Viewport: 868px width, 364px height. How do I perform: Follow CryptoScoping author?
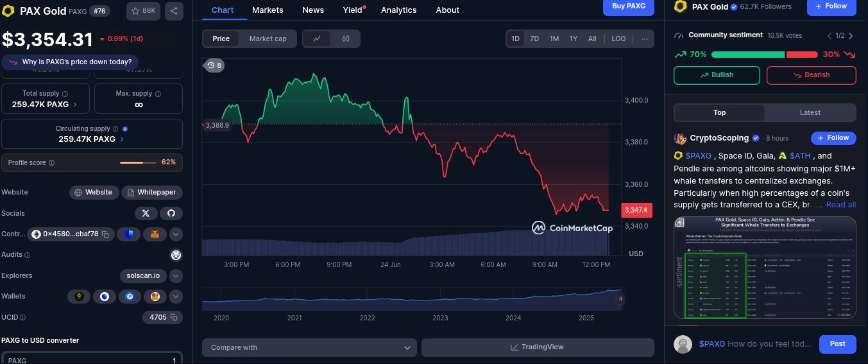click(x=834, y=138)
